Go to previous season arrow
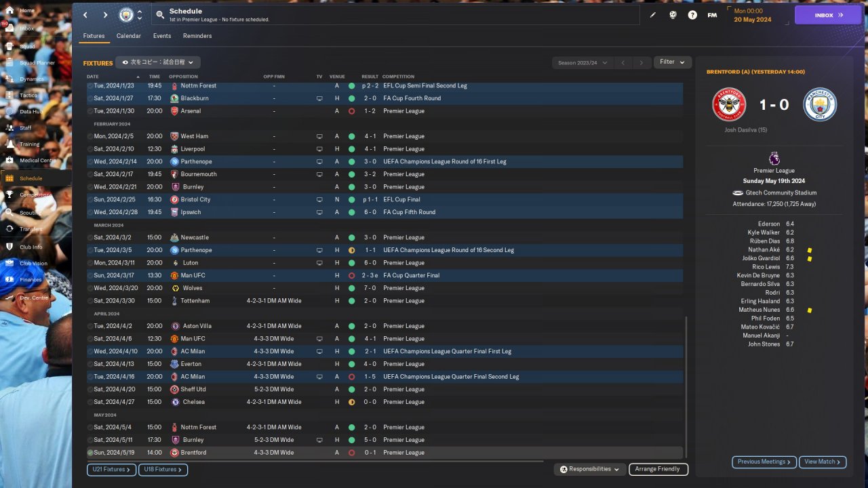The height and width of the screenshot is (488, 868). click(x=623, y=62)
